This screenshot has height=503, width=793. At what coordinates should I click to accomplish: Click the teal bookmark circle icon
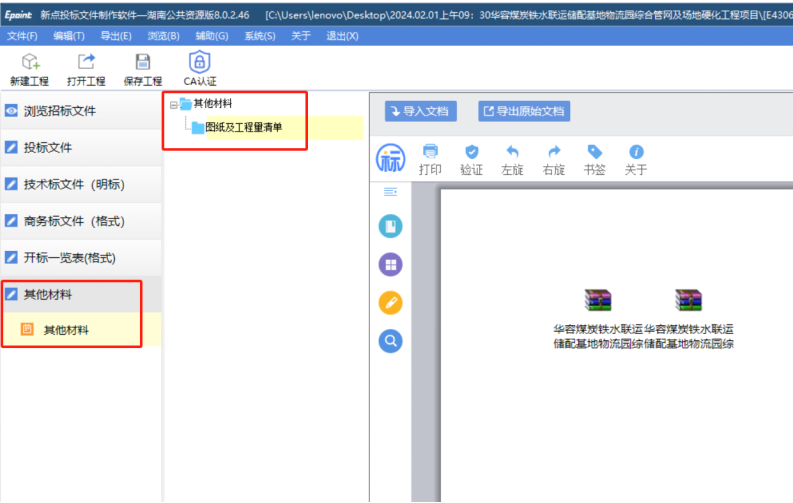point(390,226)
